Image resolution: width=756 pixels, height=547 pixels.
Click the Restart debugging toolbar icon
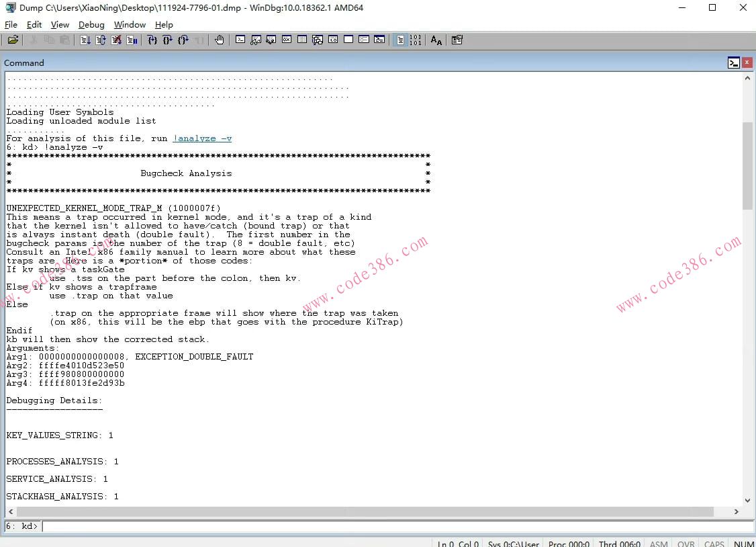click(101, 40)
